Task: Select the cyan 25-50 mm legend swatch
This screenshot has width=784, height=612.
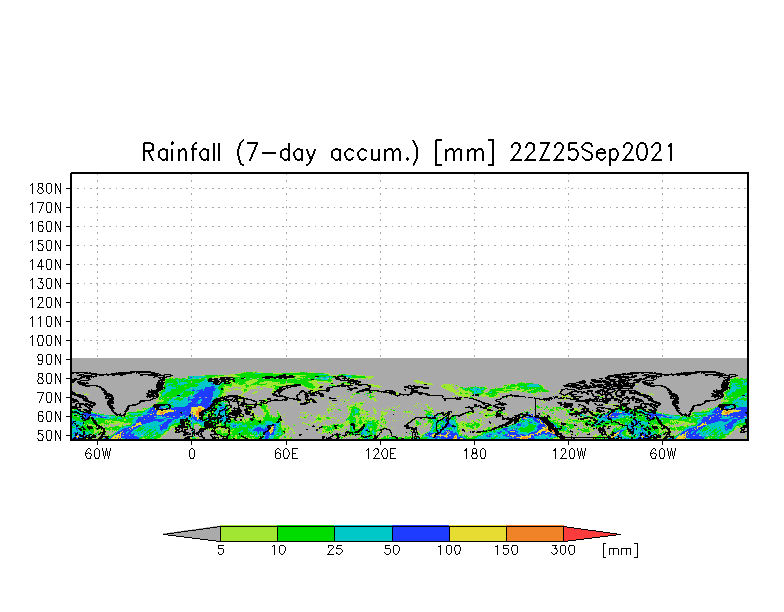Action: (x=364, y=534)
